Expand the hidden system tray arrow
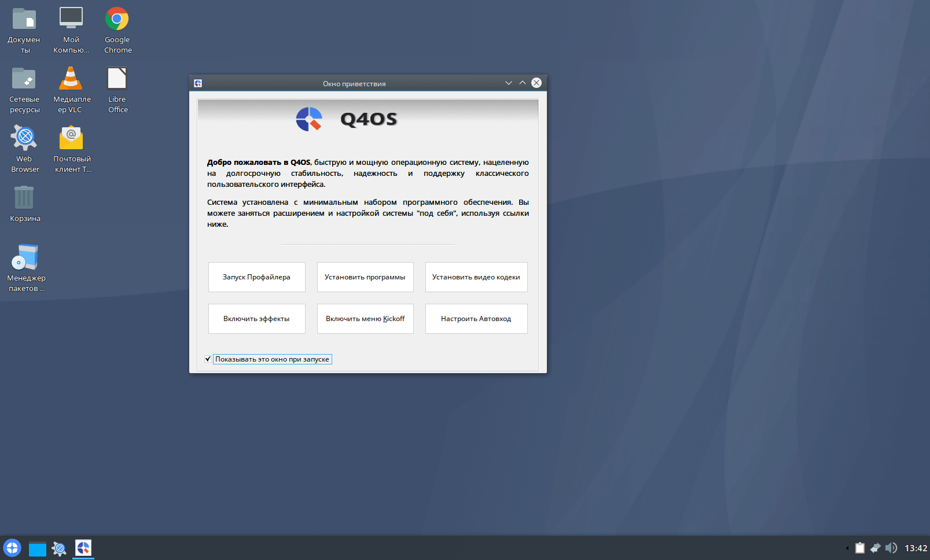The height and width of the screenshot is (560, 930). coord(847,548)
